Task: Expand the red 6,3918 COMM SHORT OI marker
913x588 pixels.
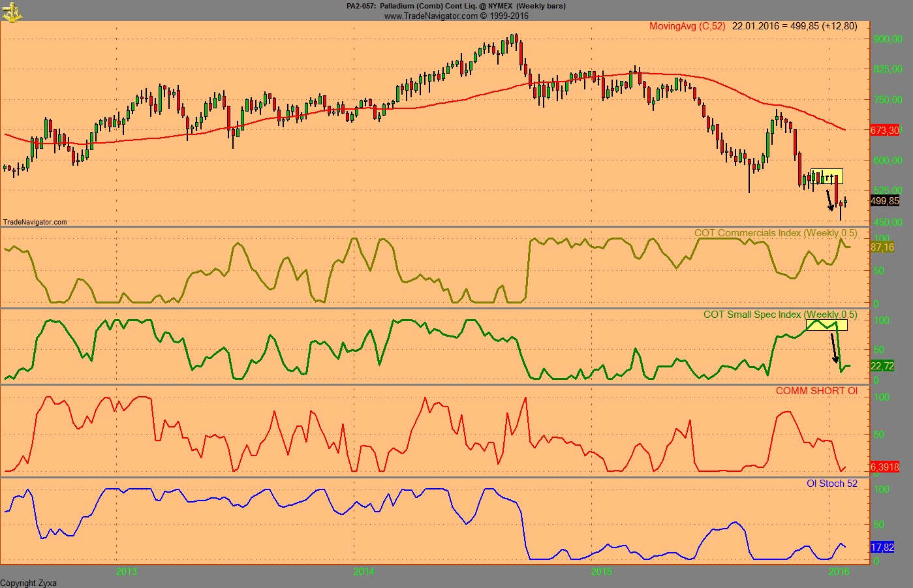Action: pyautogui.click(x=886, y=467)
